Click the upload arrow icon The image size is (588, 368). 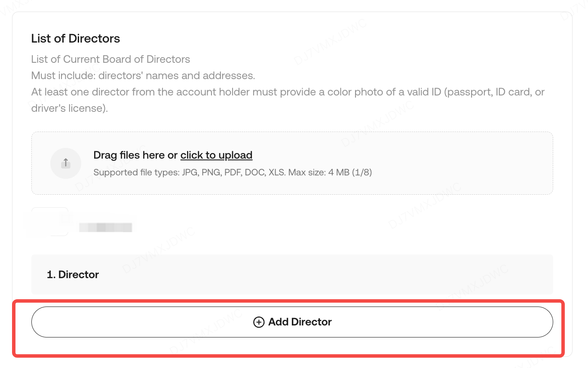[66, 163]
